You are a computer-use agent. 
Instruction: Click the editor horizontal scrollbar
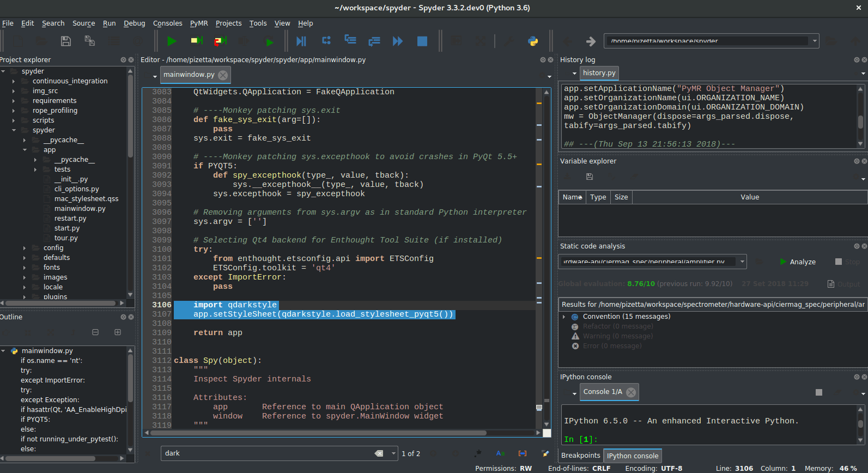click(x=318, y=433)
